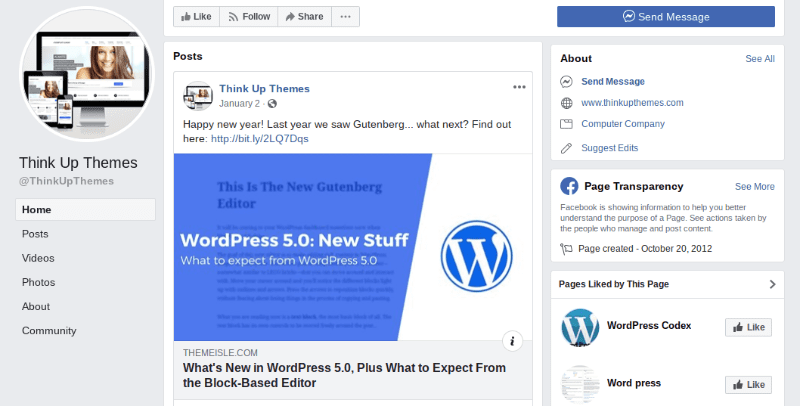The image size is (800, 406).
Task: Click the info icon on the link preview
Action: (x=512, y=341)
